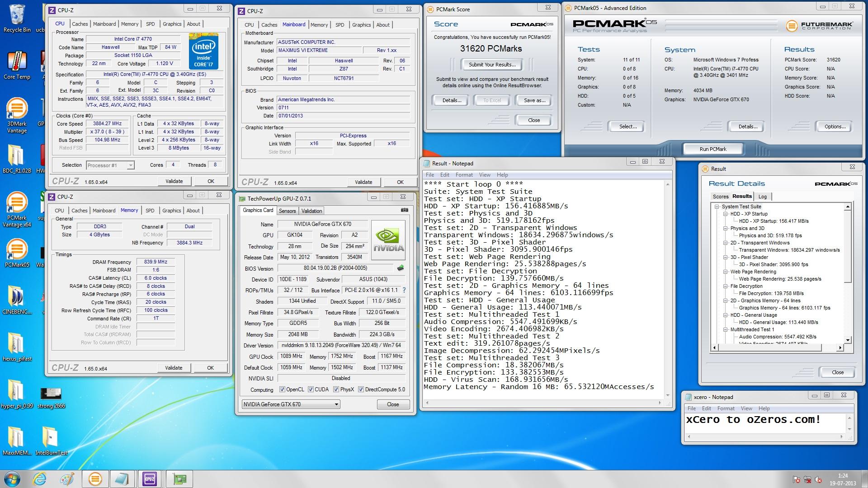Click the GPU-Z BIOS save chip icon
868x488 pixels.
click(x=400, y=268)
